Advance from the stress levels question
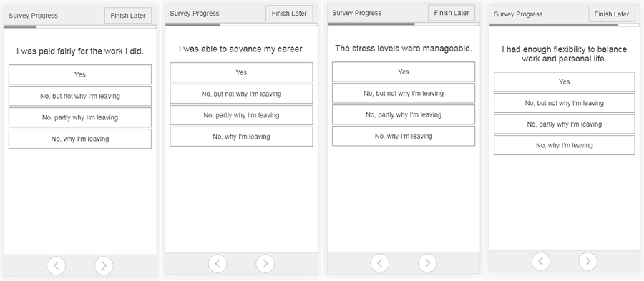 (428, 263)
